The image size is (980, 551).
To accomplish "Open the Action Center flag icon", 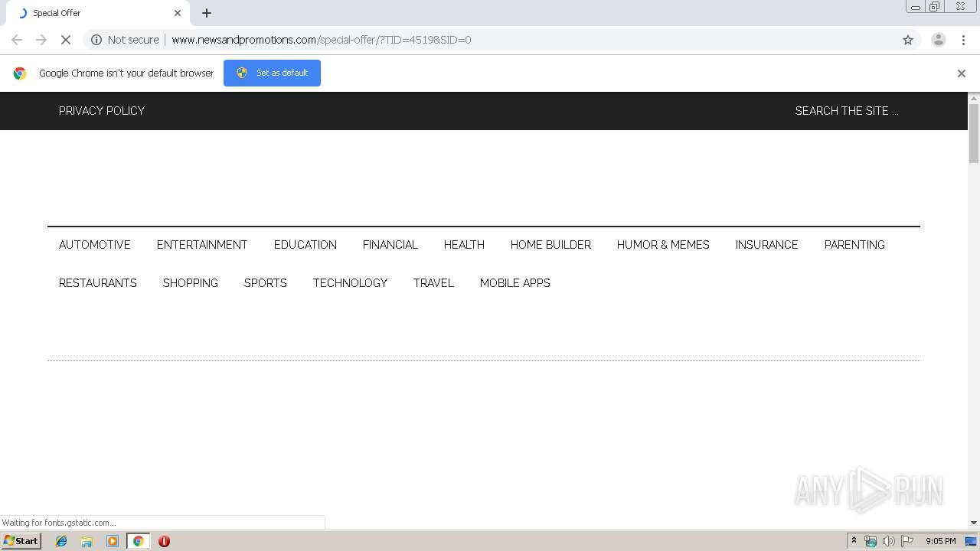I will click(907, 541).
